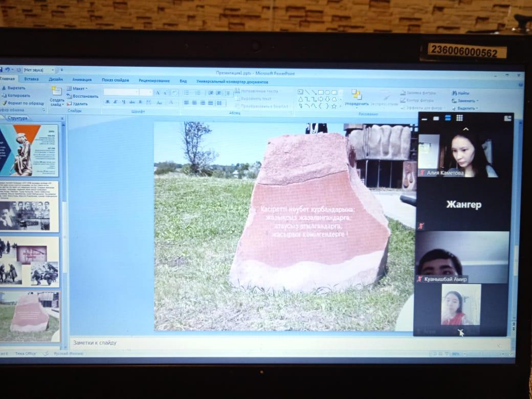Click the Вырезать (Cut) icon

click(4, 88)
